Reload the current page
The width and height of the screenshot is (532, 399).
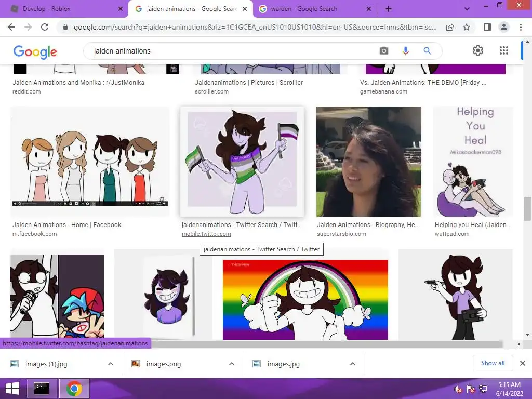[45, 27]
